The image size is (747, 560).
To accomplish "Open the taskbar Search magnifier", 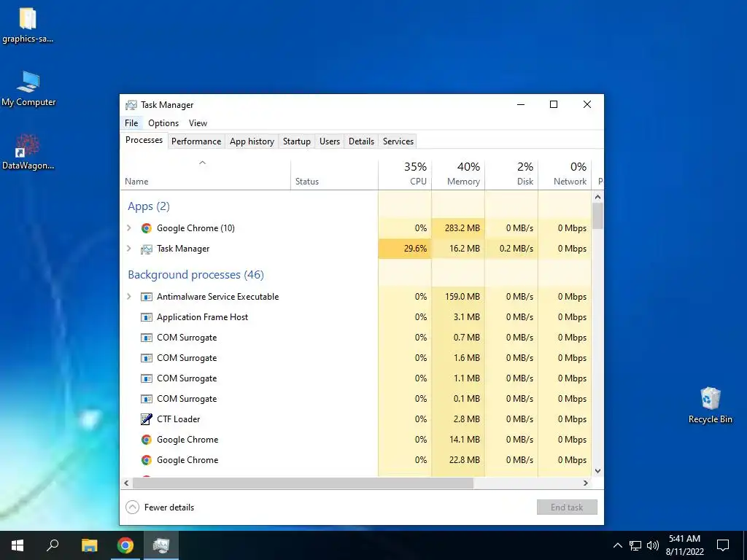I will pos(53,545).
